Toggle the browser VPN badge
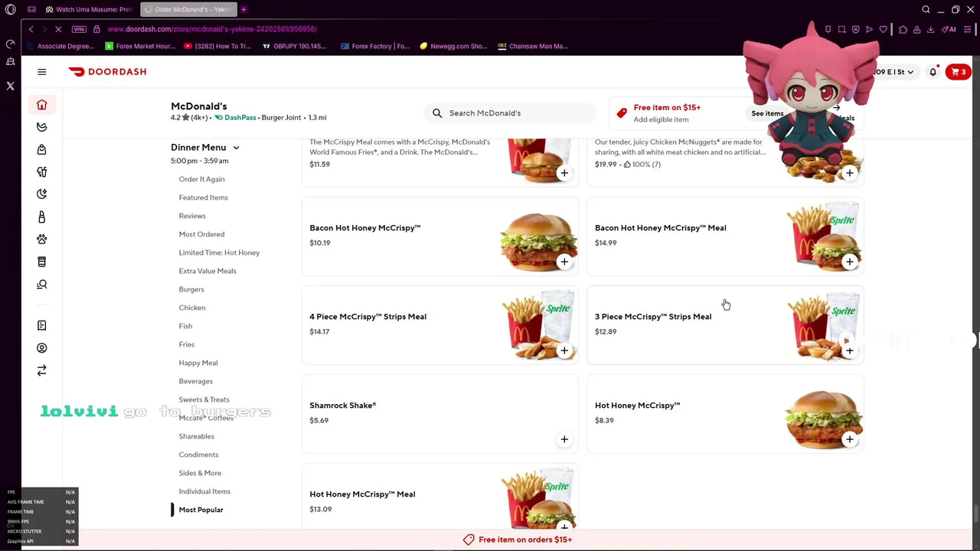This screenshot has height=551, width=980. (x=79, y=29)
